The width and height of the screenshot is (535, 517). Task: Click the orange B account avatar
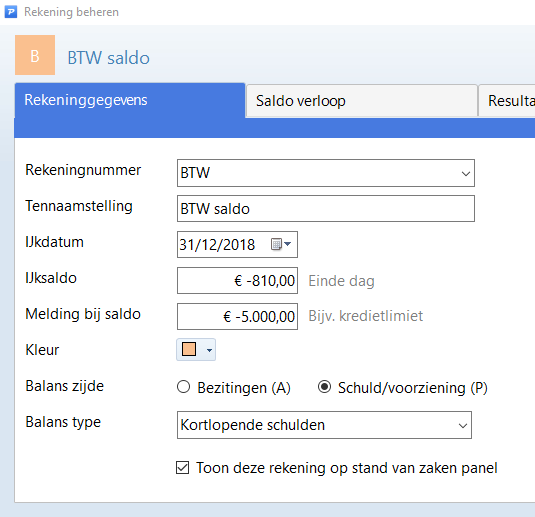pos(35,55)
